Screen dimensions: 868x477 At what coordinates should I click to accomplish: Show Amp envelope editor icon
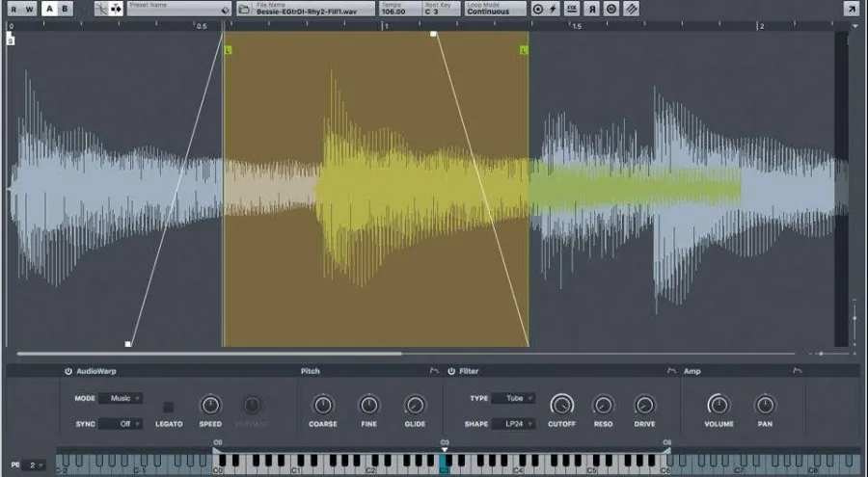click(798, 371)
